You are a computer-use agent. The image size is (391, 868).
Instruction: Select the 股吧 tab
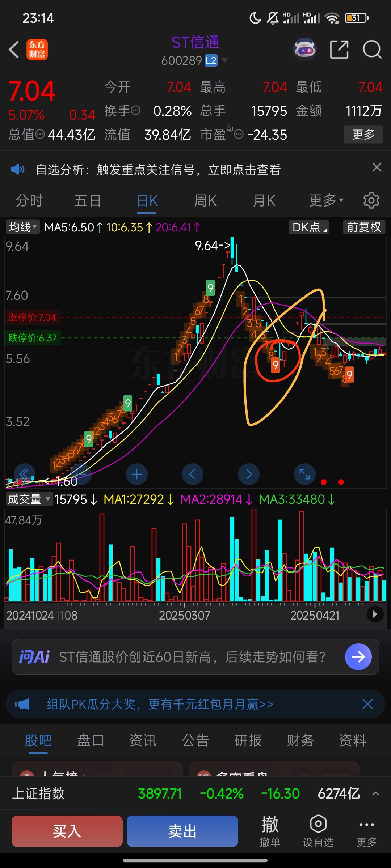38,740
